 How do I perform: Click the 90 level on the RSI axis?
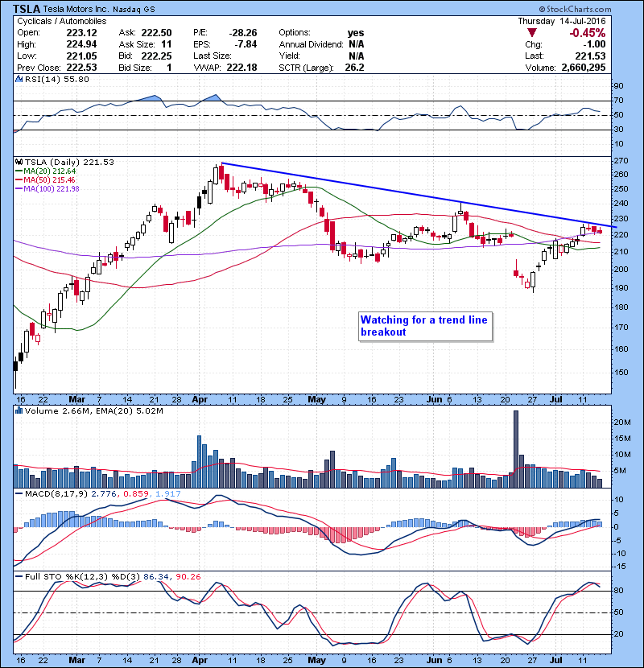click(618, 86)
